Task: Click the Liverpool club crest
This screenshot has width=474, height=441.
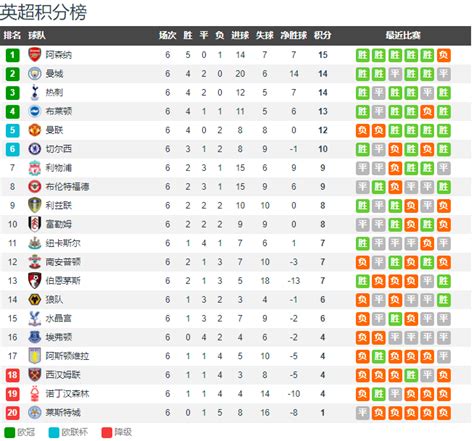Action: click(x=35, y=168)
